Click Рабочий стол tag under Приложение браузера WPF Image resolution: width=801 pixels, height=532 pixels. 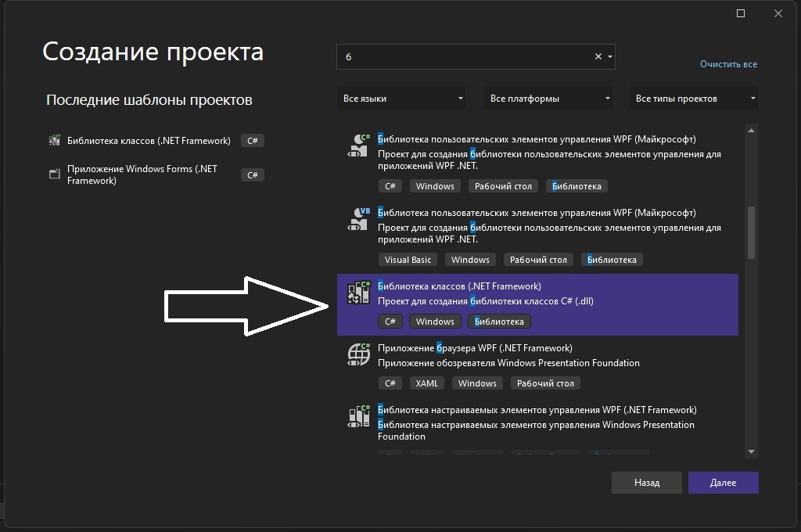pos(545,383)
